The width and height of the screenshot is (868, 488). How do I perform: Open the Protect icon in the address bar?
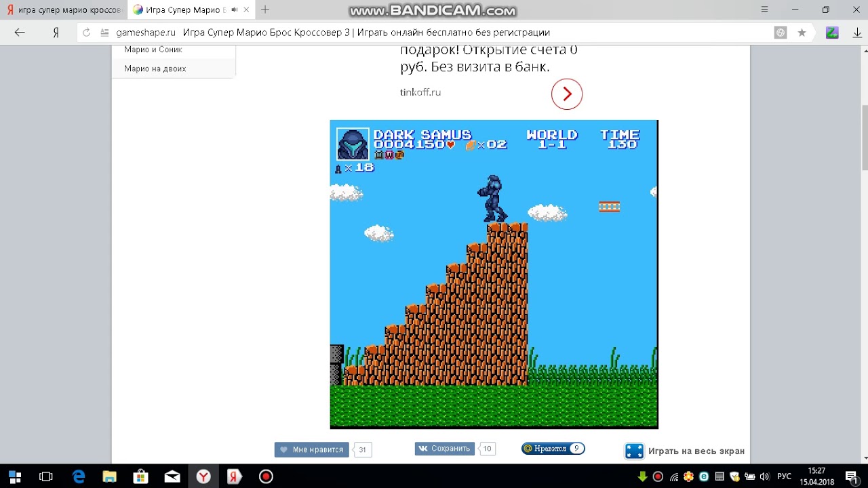(x=781, y=33)
